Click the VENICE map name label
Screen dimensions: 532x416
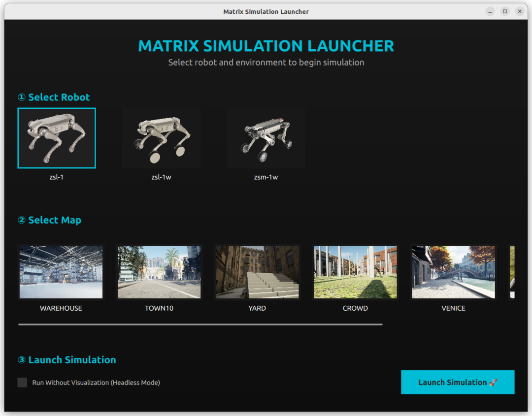click(453, 308)
